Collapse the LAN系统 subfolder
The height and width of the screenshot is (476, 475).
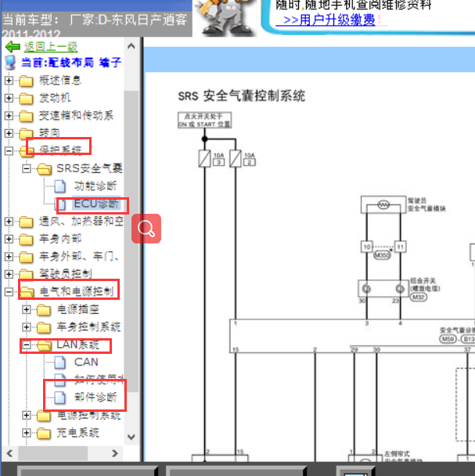pos(27,344)
